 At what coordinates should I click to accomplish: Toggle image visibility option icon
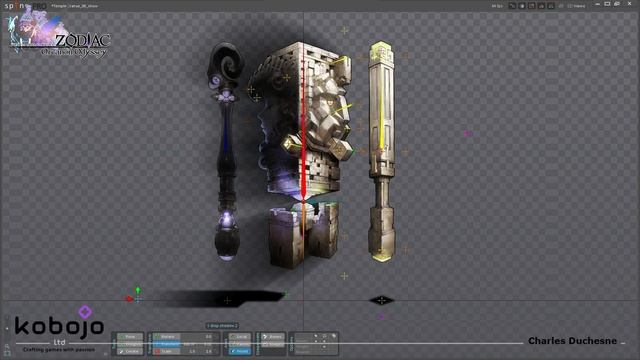324,341
